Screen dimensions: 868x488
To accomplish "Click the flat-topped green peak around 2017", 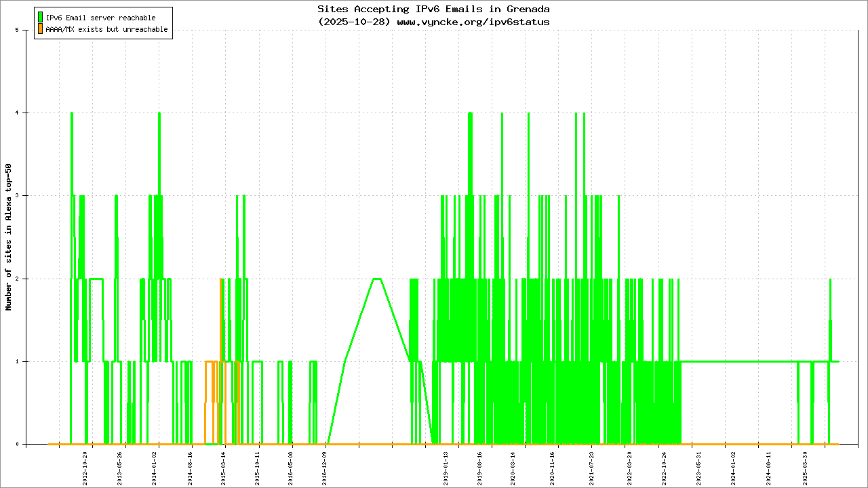I will click(x=376, y=279).
